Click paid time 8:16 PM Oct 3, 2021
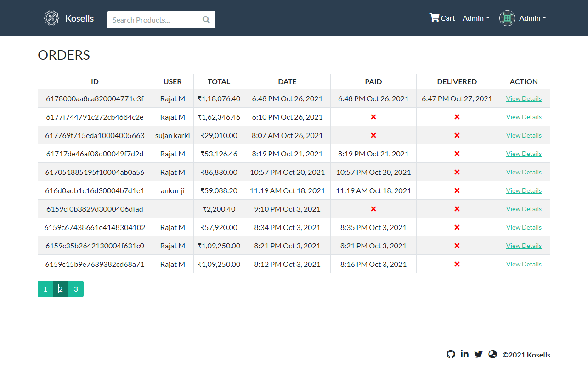This screenshot has width=588, height=368. click(x=373, y=264)
